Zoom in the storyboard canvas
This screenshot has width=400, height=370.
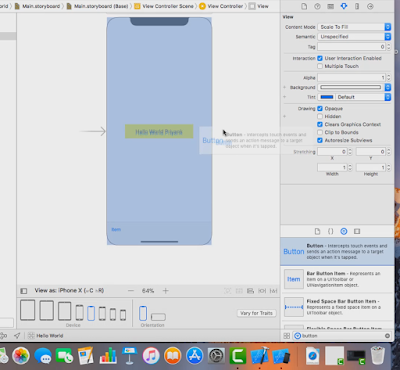165,291
